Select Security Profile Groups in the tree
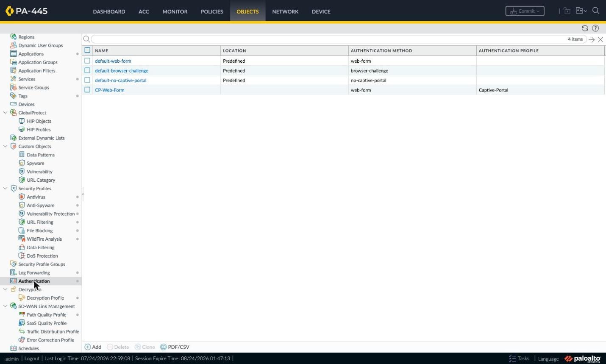 coord(42,264)
